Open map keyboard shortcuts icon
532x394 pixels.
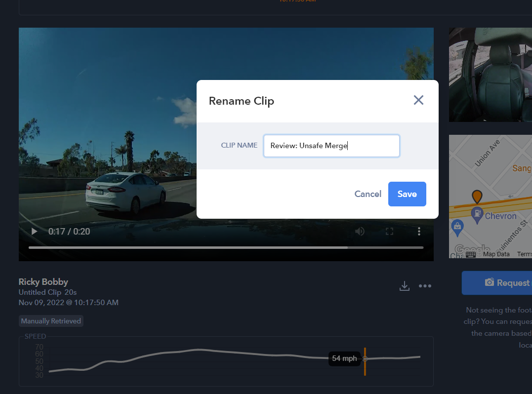471,254
